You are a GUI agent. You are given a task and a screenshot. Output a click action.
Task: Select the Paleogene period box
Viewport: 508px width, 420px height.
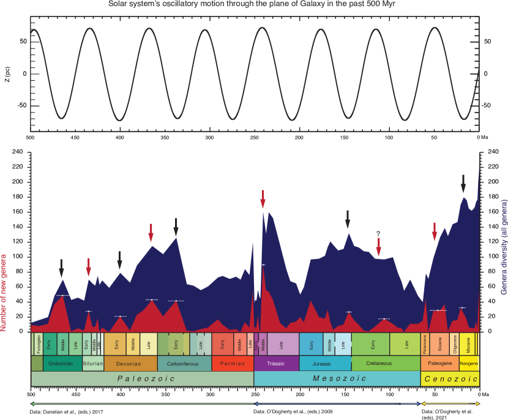point(440,363)
